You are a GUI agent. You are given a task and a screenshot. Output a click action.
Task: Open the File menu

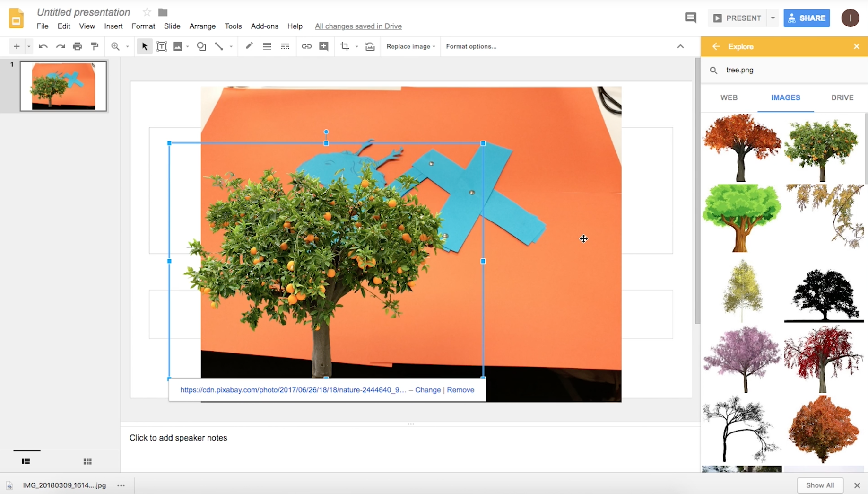(x=43, y=26)
